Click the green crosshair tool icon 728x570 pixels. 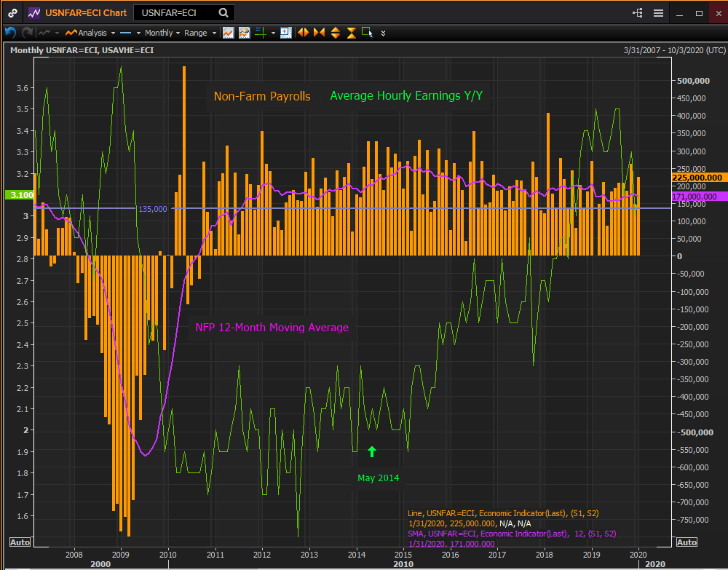(x=261, y=33)
